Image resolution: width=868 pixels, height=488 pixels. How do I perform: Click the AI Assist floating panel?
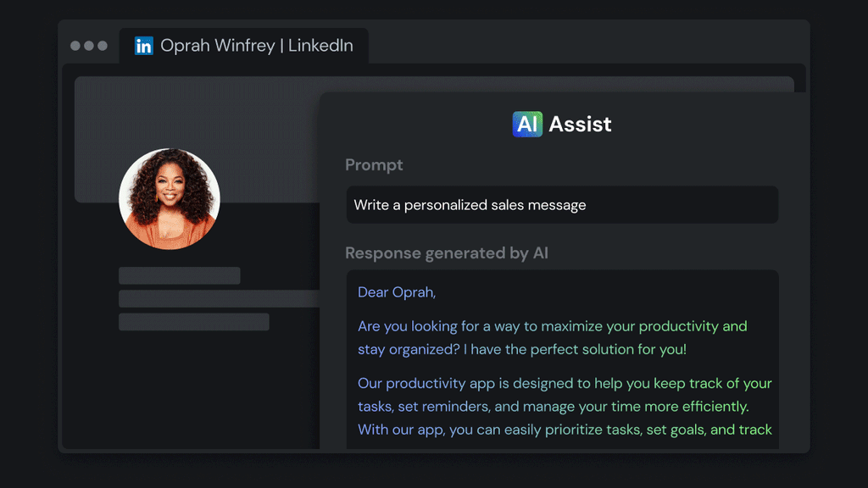562,271
